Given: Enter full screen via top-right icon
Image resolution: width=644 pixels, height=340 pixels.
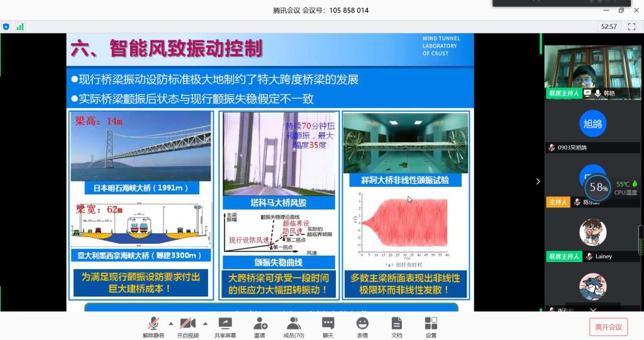Looking at the screenshot, I should [x=631, y=26].
